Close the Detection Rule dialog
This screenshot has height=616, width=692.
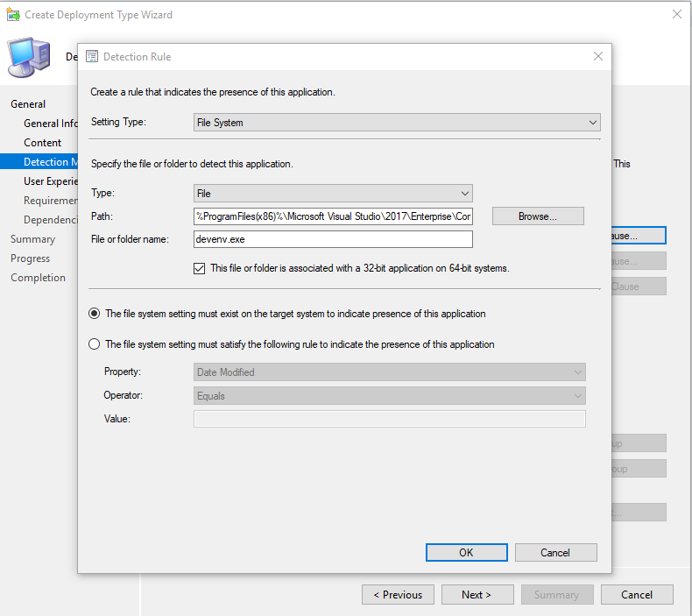click(x=597, y=56)
